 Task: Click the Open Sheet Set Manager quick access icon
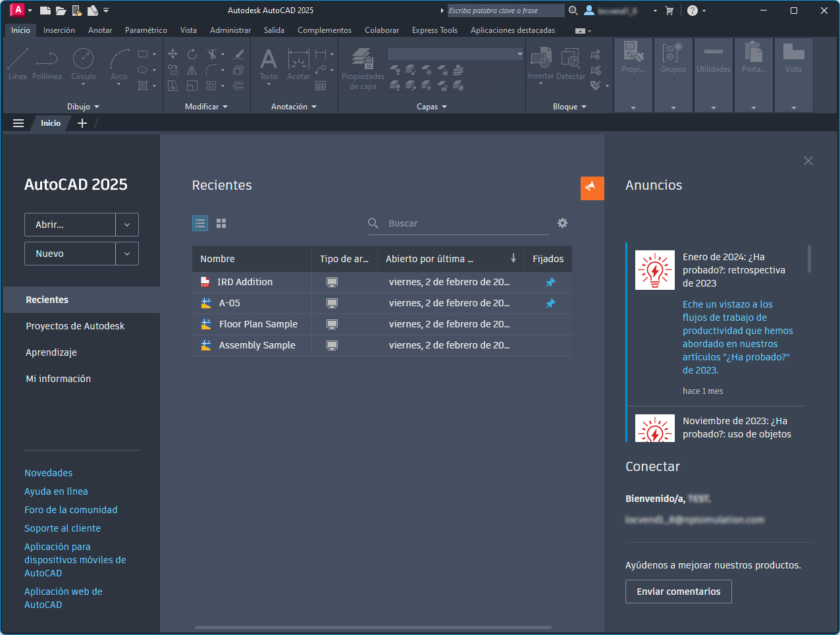[x=93, y=11]
